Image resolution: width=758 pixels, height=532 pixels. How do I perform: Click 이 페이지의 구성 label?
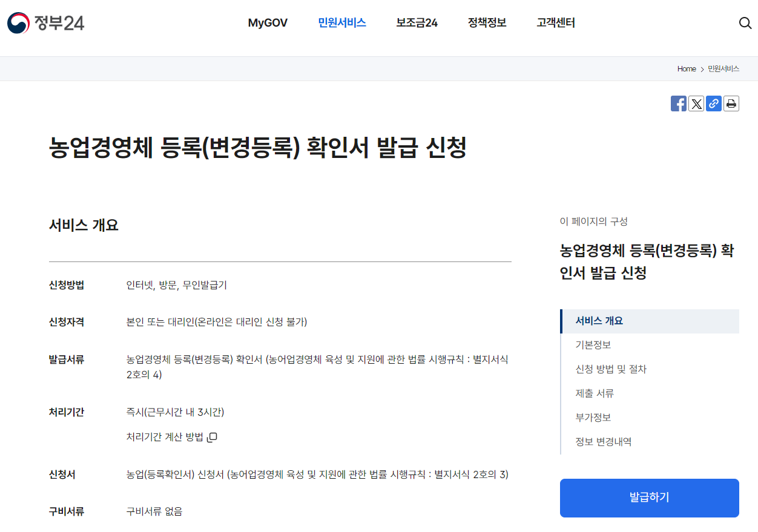pyautogui.click(x=594, y=222)
